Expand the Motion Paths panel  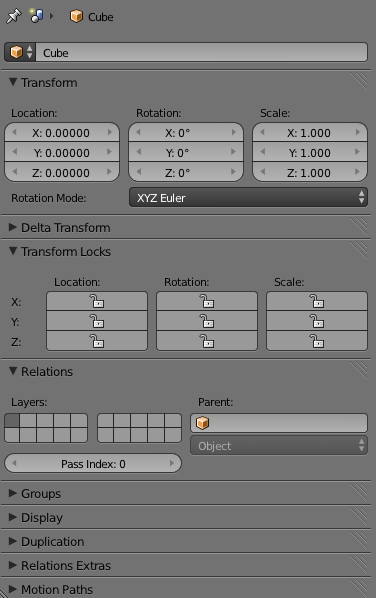click(13, 589)
